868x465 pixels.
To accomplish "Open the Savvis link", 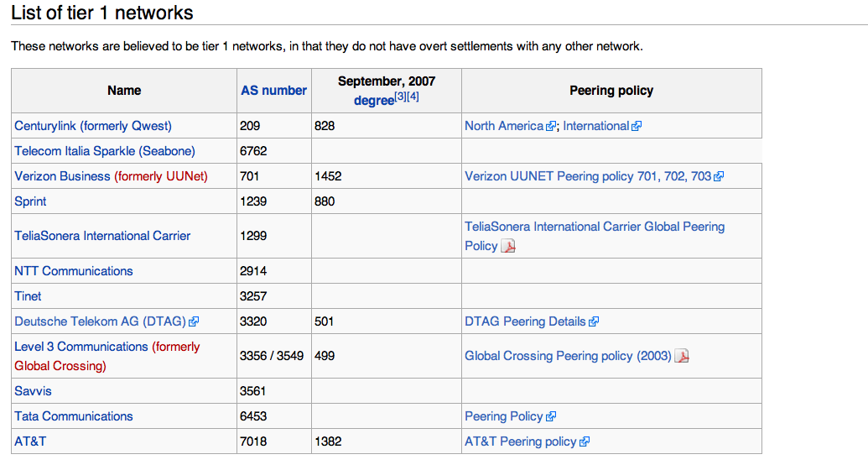I will pyautogui.click(x=33, y=391).
